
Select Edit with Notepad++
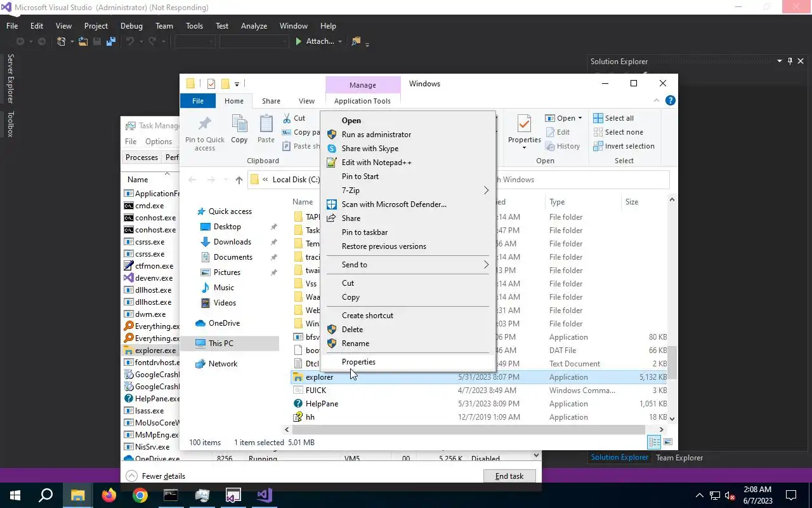(407, 163)
